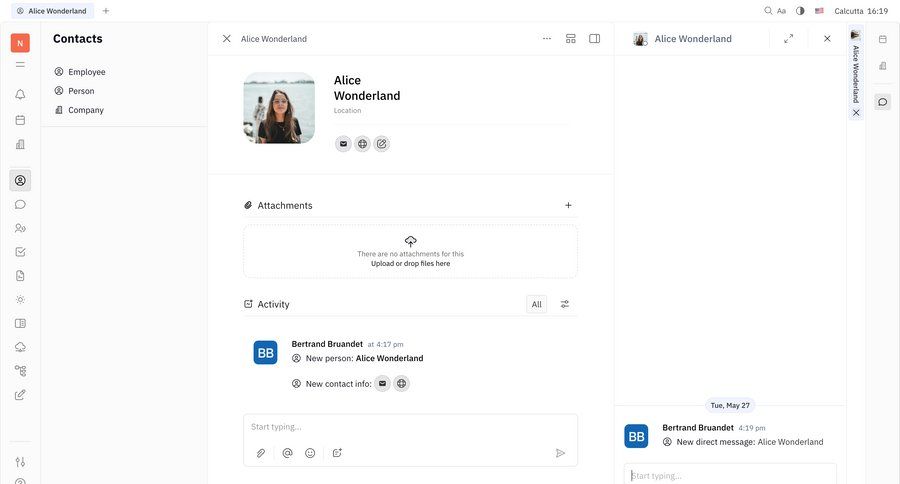This screenshot has height=484, width=900.
Task: Click the Bertrand Bruandet name in activity feed
Action: [327, 344]
